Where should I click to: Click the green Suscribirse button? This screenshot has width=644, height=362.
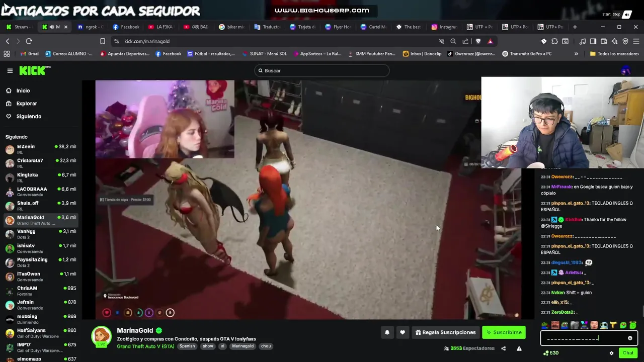coord(504,332)
